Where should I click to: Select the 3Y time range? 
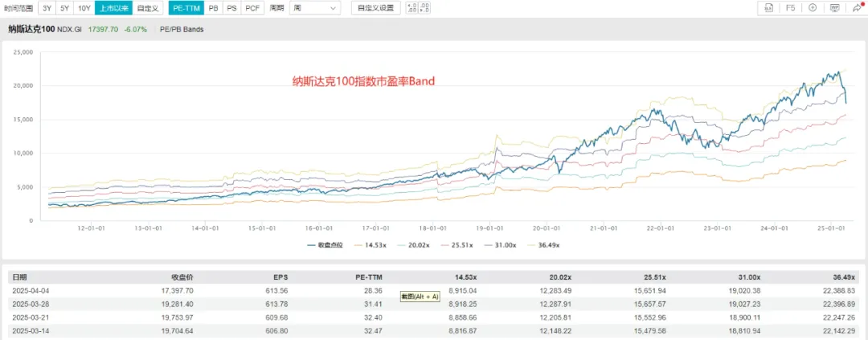[47, 8]
